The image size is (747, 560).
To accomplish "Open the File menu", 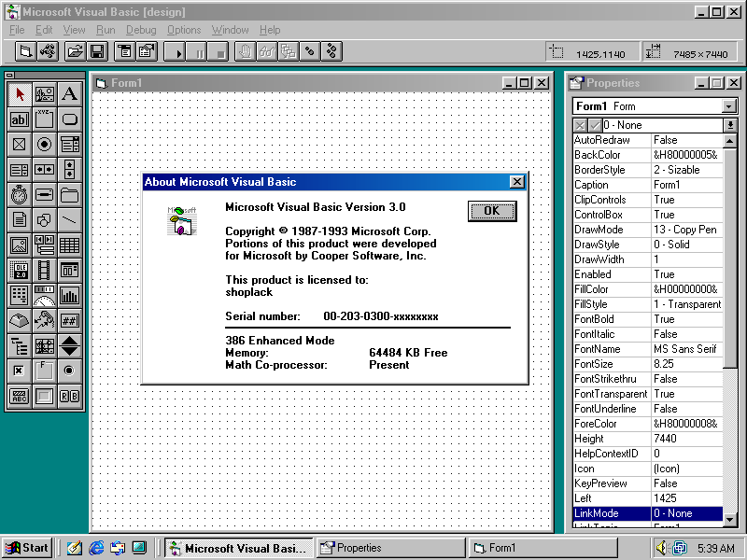I will pos(17,30).
